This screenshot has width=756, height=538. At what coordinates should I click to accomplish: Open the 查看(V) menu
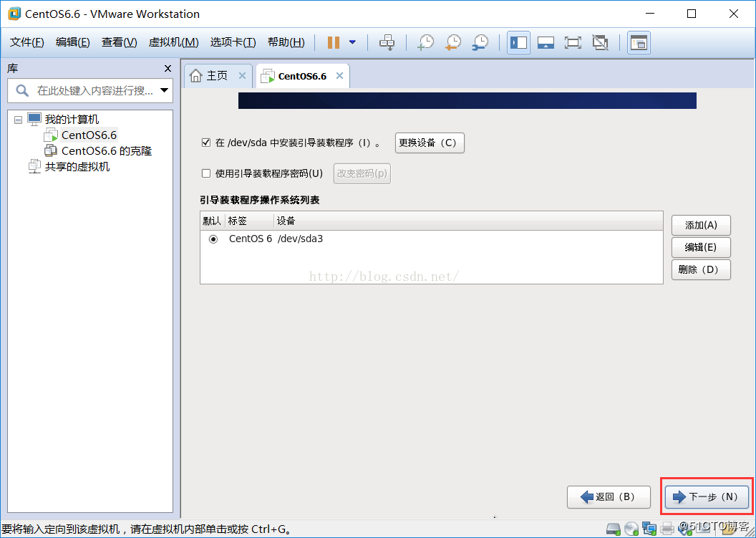tap(119, 42)
